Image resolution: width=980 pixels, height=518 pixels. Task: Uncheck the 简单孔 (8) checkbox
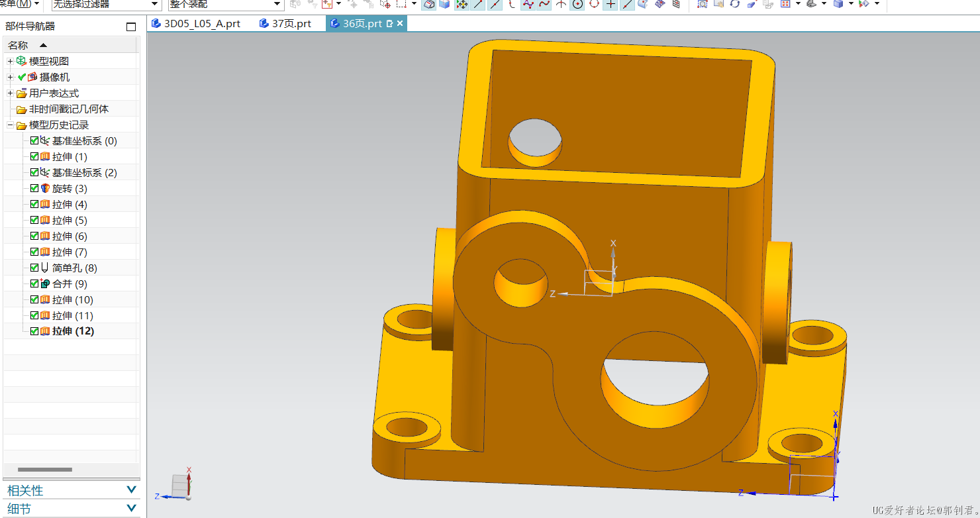pos(34,268)
